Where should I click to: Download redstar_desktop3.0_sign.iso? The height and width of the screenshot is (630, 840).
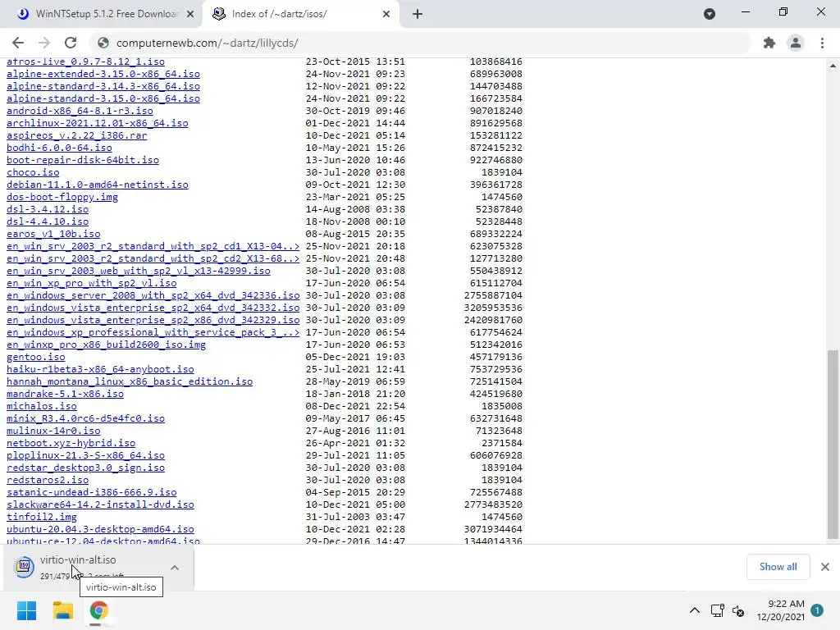pos(85,468)
